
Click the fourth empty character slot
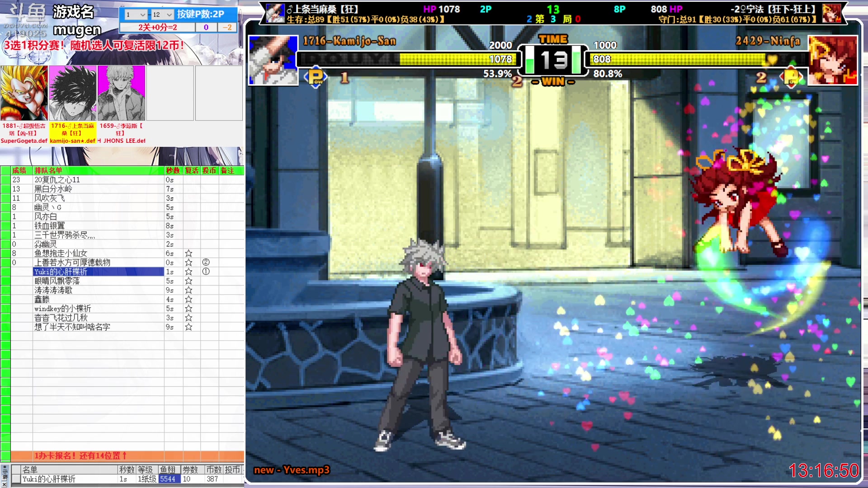pyautogui.click(x=170, y=93)
